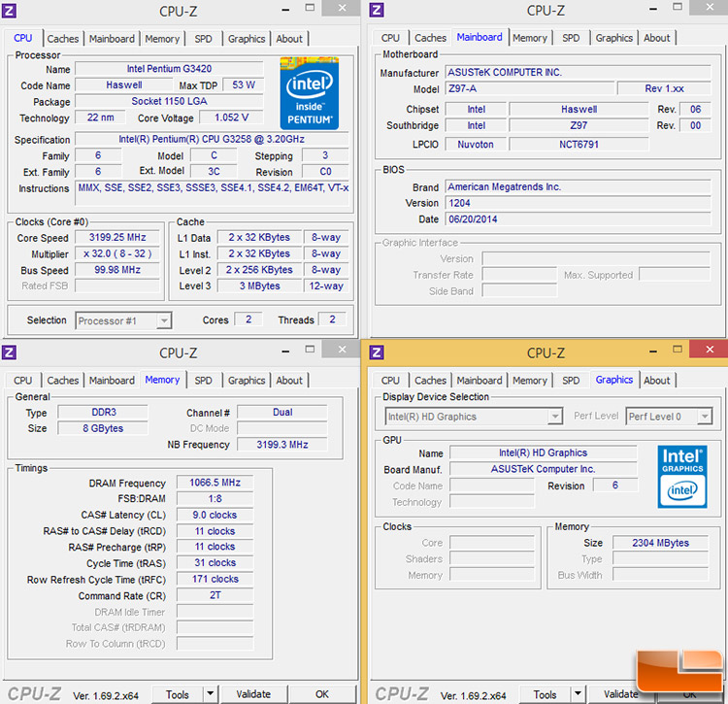Viewport: 728px width, 704px height.
Task: Click the Command Rate value 2T
Action: point(215,595)
